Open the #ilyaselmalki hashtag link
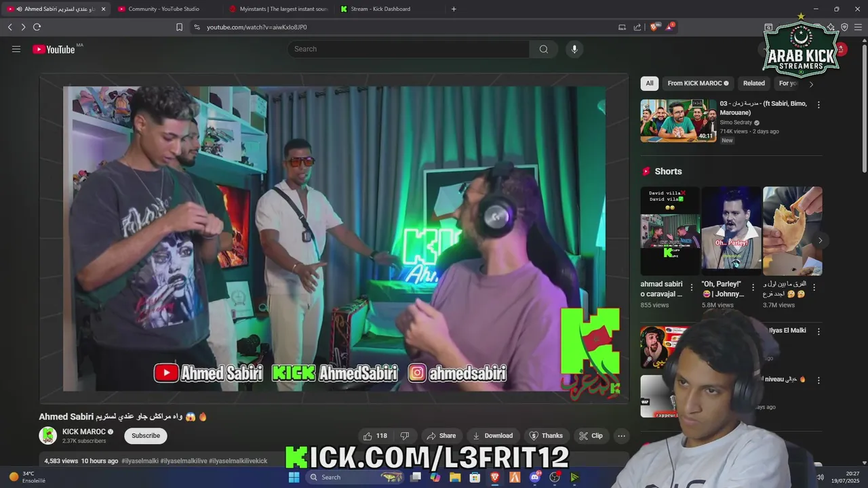This screenshot has width=868, height=488. [x=140, y=461]
